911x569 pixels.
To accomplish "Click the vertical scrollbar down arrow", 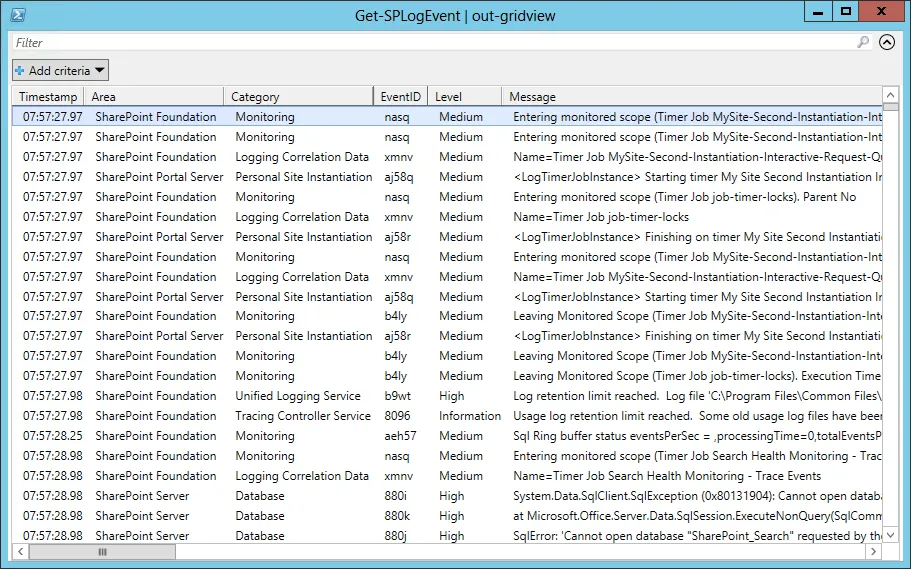I will coord(890,535).
